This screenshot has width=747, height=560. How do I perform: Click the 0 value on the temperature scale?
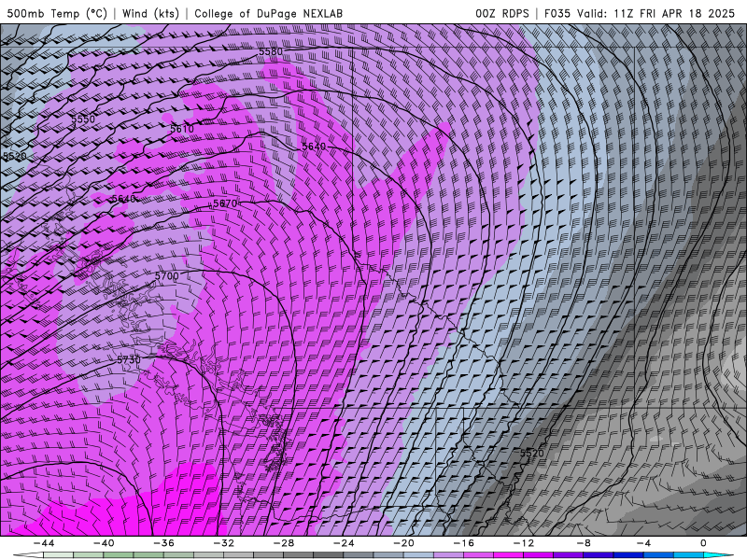click(x=703, y=543)
